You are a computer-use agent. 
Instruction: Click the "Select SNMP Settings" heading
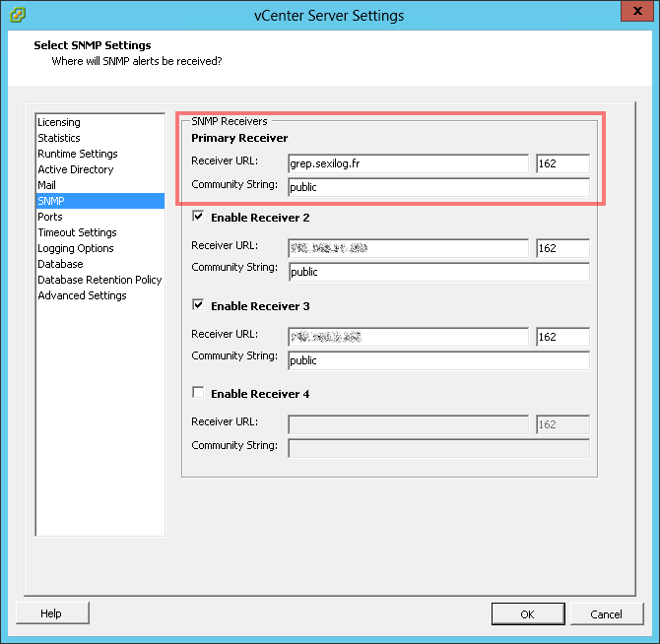click(93, 45)
